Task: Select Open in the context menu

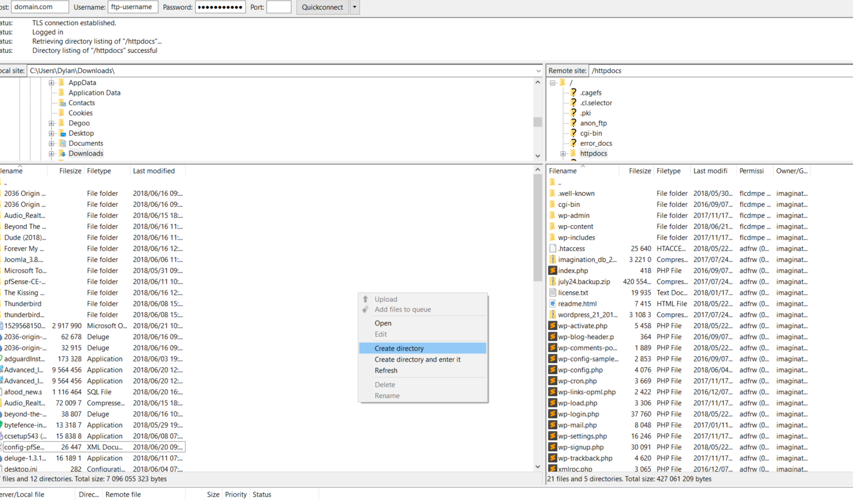Action: coord(423,324)
